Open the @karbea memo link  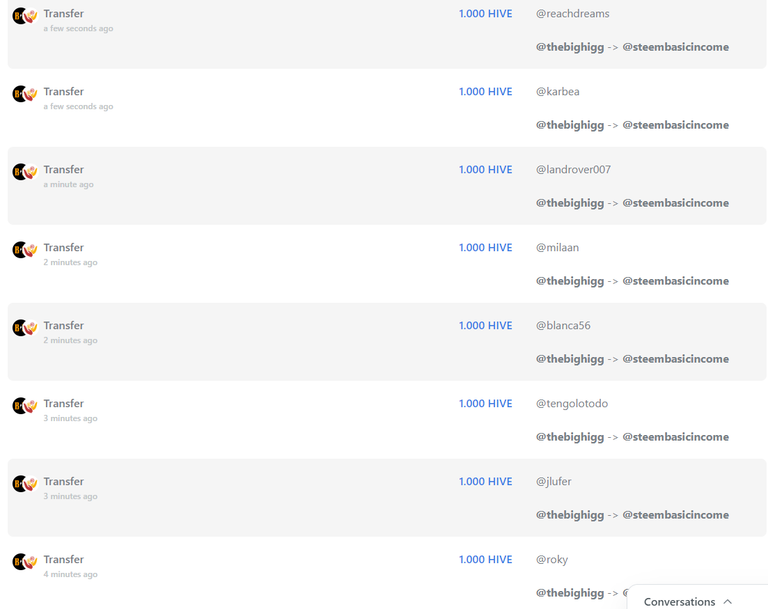(x=557, y=92)
